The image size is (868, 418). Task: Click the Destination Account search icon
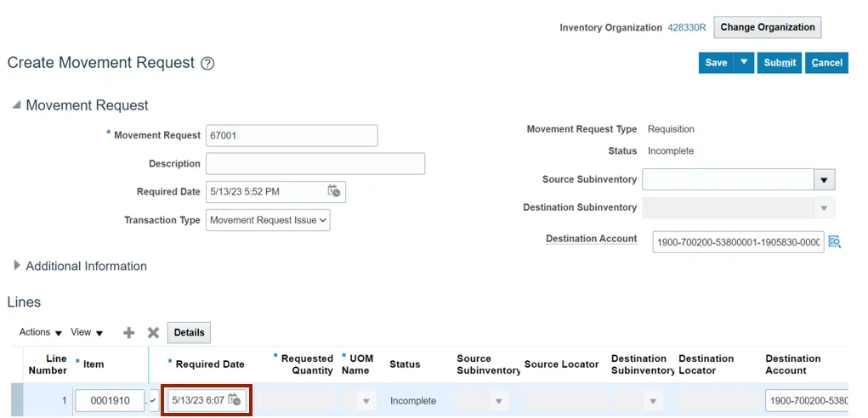(x=834, y=242)
